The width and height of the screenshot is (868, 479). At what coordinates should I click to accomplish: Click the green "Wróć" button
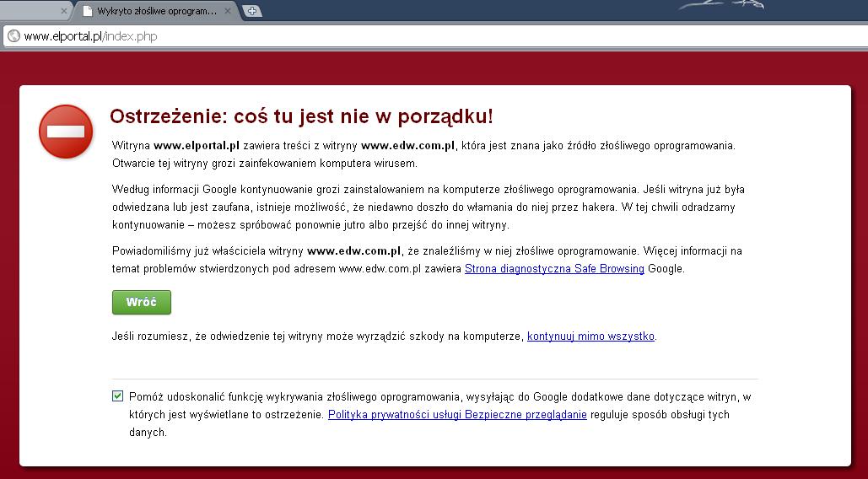click(x=142, y=302)
